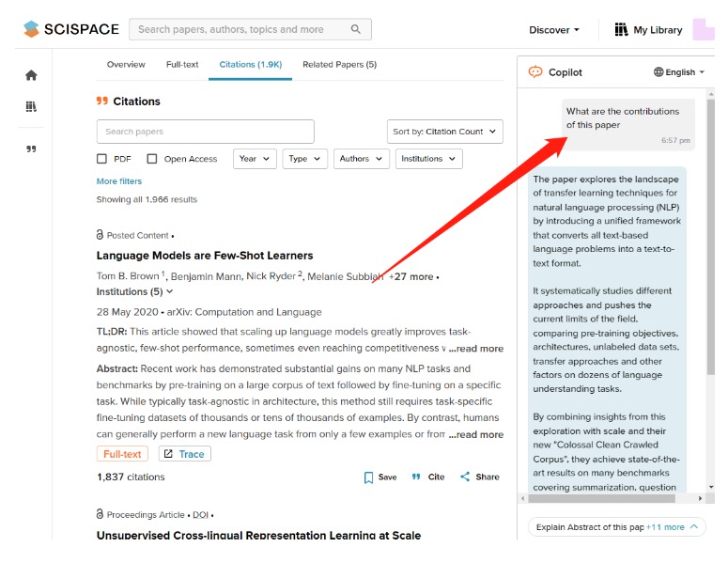728x563 pixels.
Task: Go to Home via sidebar house icon
Action: 31,75
